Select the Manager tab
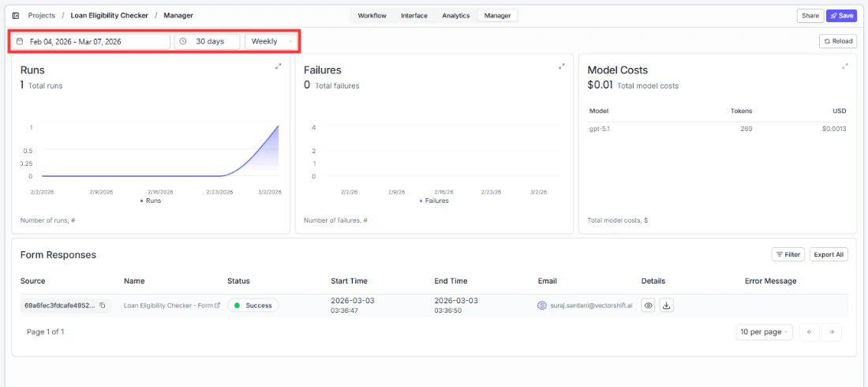This screenshot has width=868, height=387. pos(497,16)
